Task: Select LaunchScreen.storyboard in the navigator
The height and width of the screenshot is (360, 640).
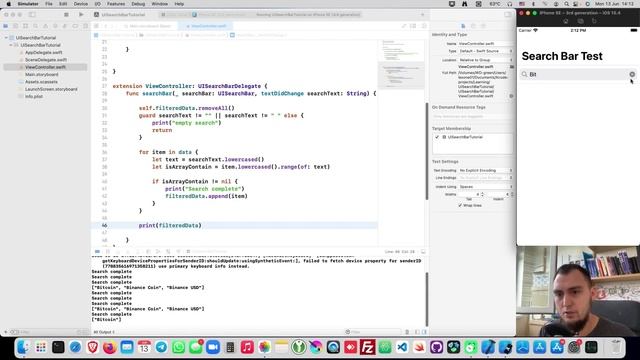Action: tap(51, 89)
